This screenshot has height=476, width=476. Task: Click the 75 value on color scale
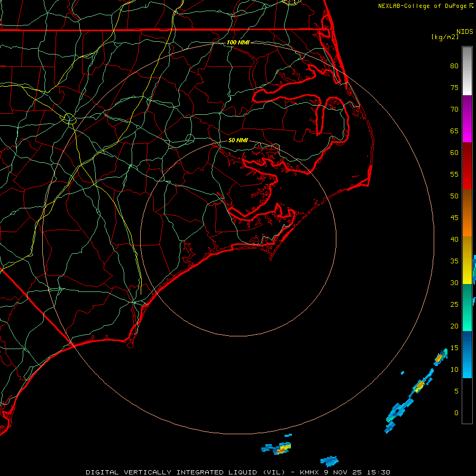click(454, 87)
